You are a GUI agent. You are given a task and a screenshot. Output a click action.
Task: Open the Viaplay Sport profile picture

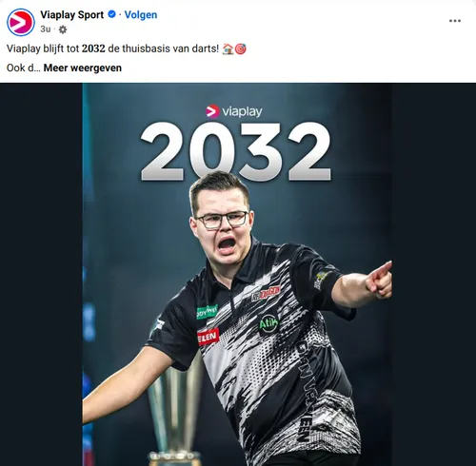[21, 22]
